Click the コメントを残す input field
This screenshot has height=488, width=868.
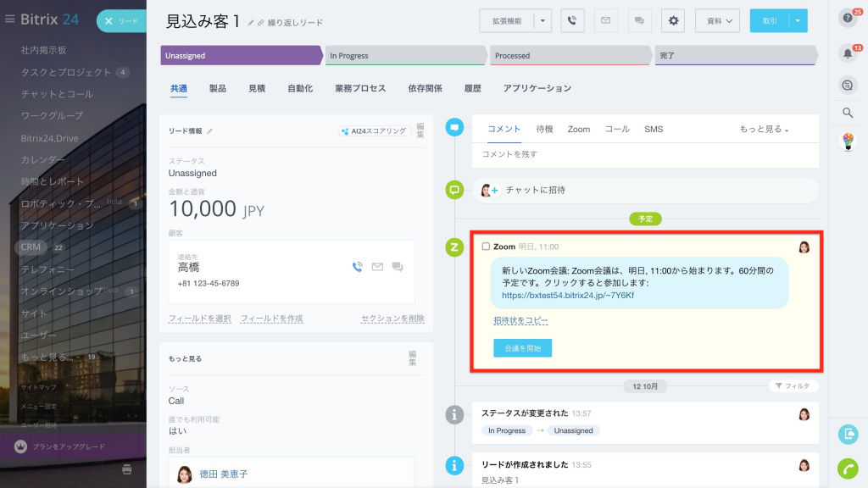(x=645, y=154)
